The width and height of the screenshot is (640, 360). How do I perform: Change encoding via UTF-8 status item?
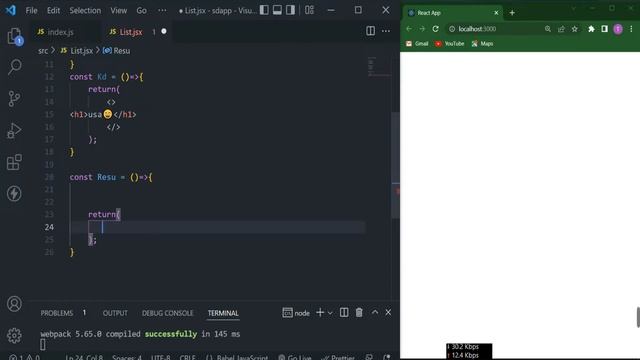(160, 357)
